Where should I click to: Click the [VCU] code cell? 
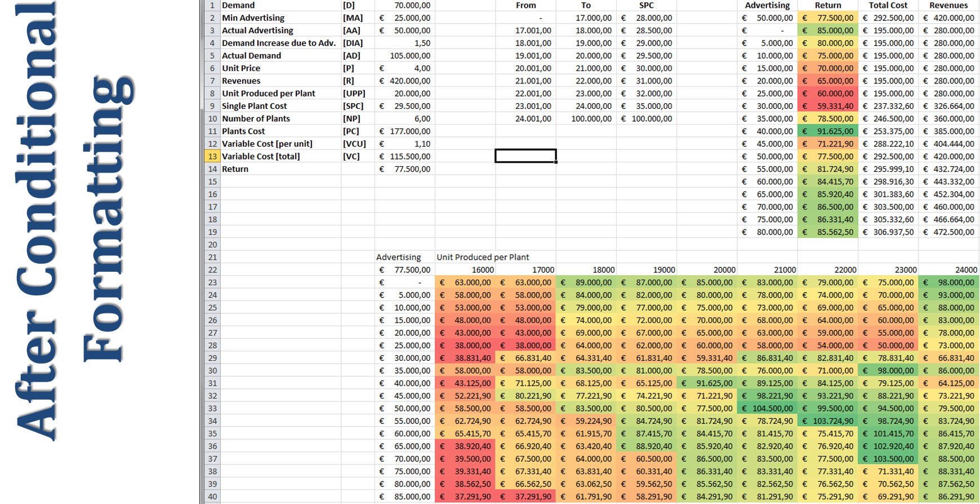(x=358, y=144)
